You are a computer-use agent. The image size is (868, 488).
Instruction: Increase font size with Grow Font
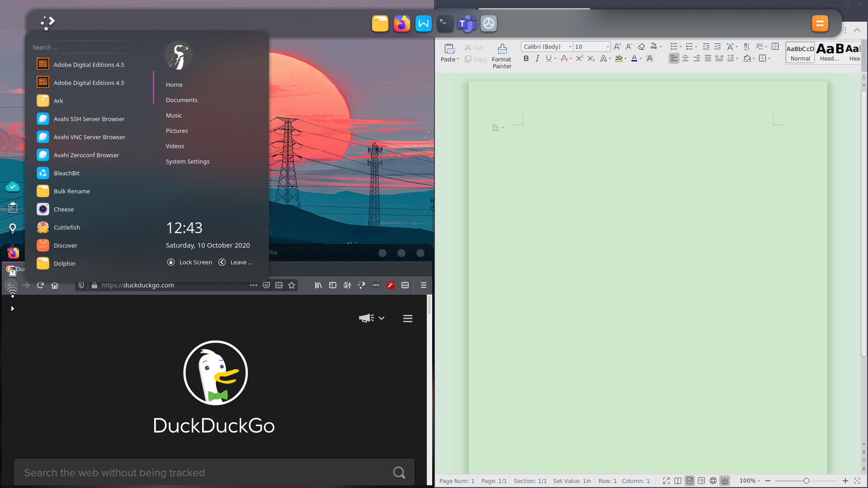point(617,47)
